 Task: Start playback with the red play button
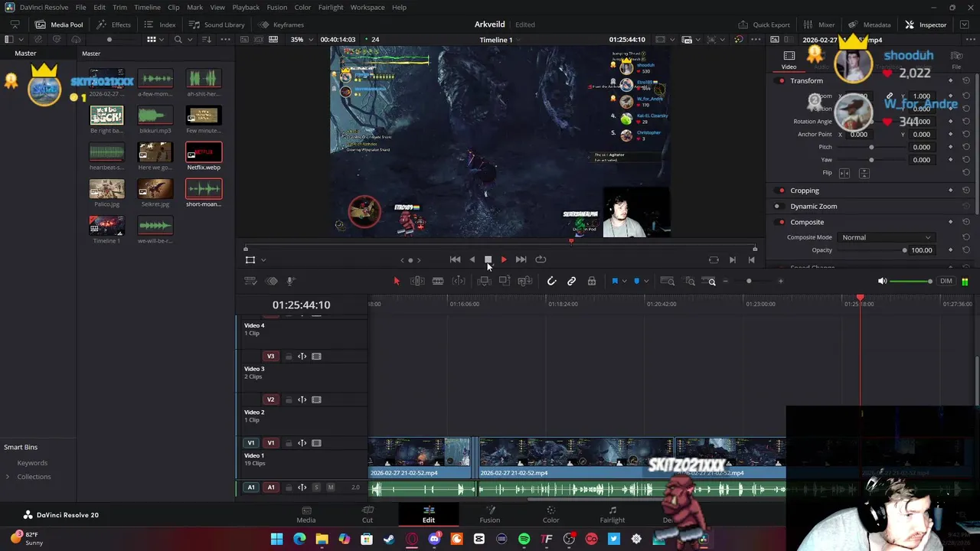[504, 259]
